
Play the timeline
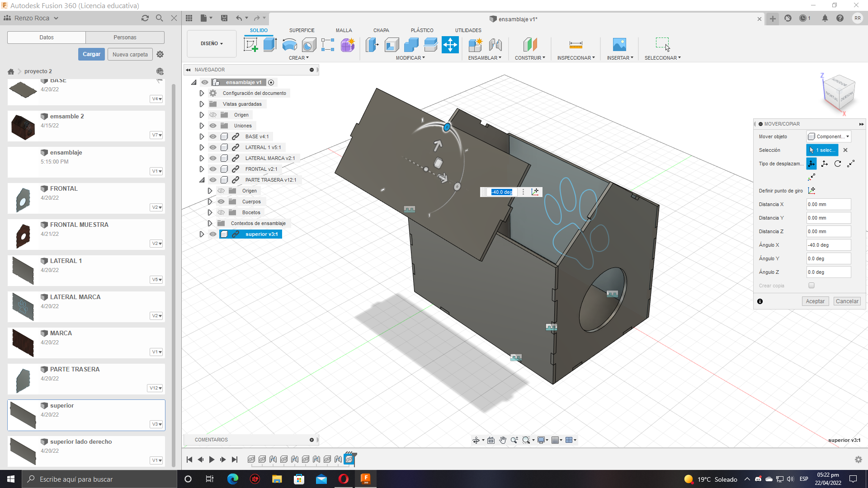(212, 460)
